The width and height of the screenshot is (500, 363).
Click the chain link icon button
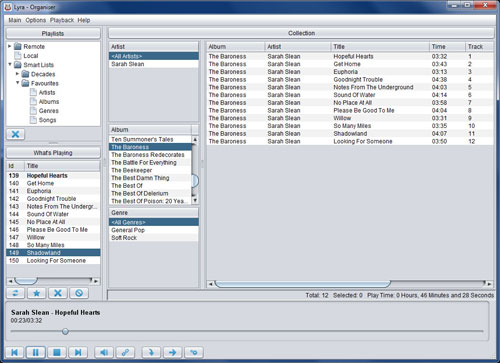[x=125, y=352]
